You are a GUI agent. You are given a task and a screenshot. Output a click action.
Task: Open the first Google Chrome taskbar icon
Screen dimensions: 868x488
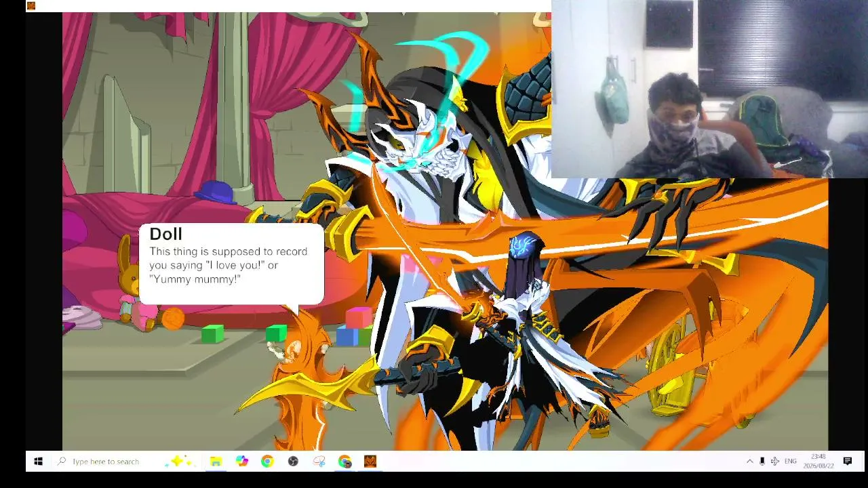(x=267, y=462)
